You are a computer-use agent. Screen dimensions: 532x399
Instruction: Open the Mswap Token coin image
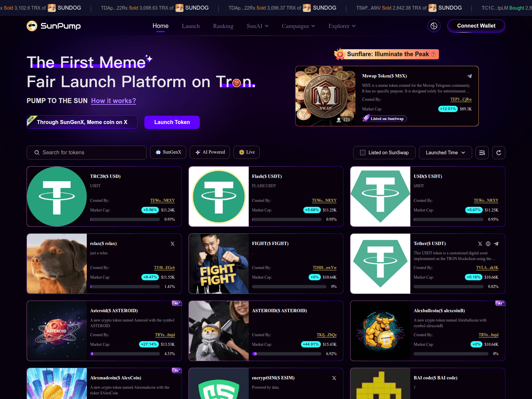coord(326,96)
